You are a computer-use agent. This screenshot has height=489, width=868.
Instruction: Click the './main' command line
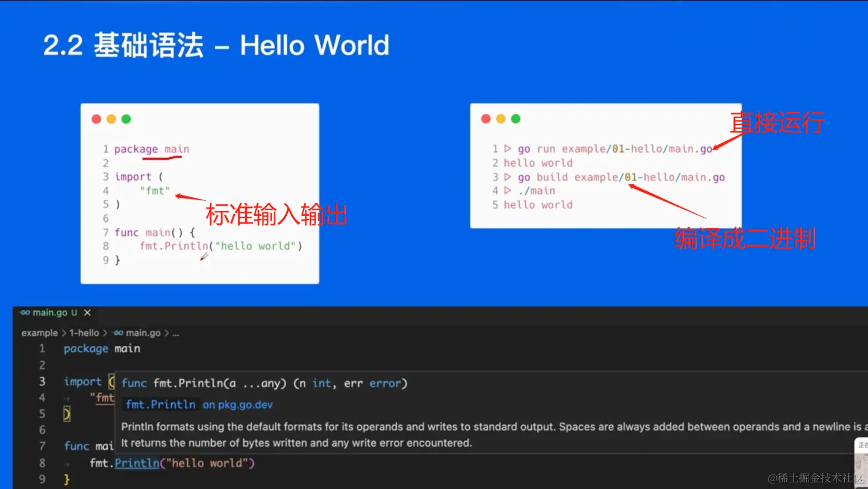[x=537, y=191]
